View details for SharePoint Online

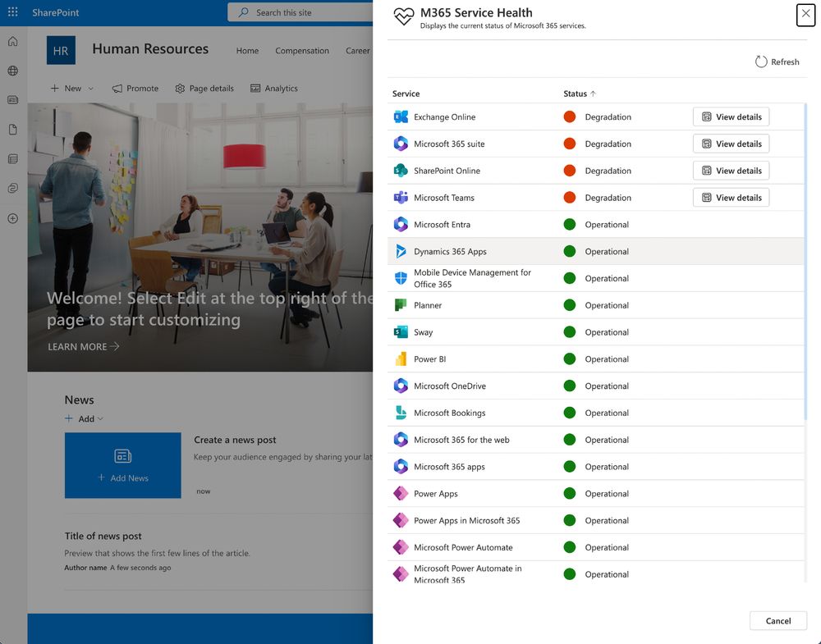731,171
